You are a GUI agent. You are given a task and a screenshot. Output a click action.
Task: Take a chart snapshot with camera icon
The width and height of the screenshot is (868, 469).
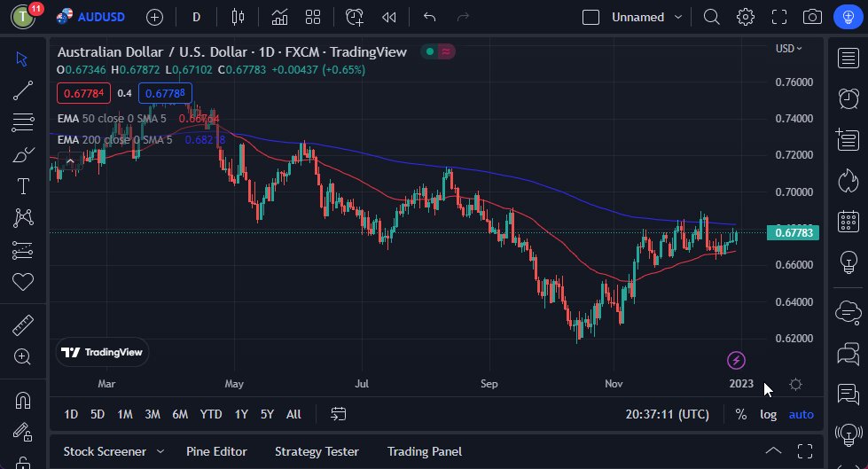[x=811, y=17]
